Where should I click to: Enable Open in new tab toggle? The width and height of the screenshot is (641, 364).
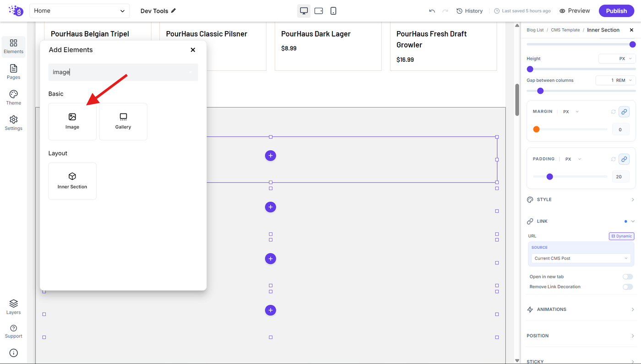tap(627, 277)
